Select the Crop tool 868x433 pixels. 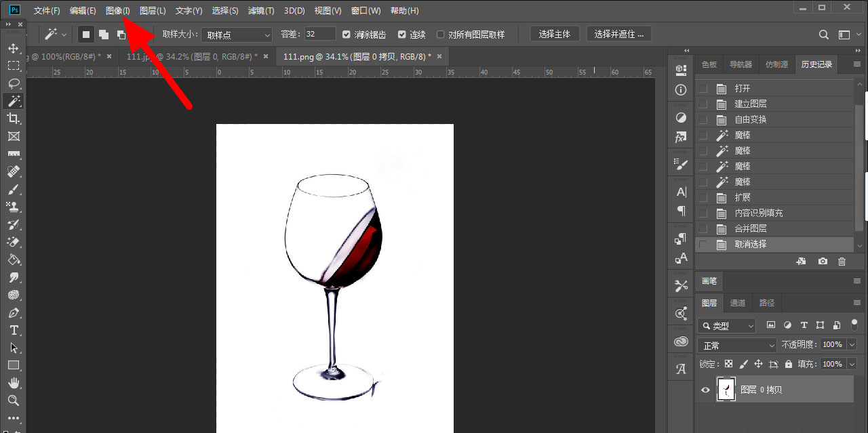pos(14,119)
